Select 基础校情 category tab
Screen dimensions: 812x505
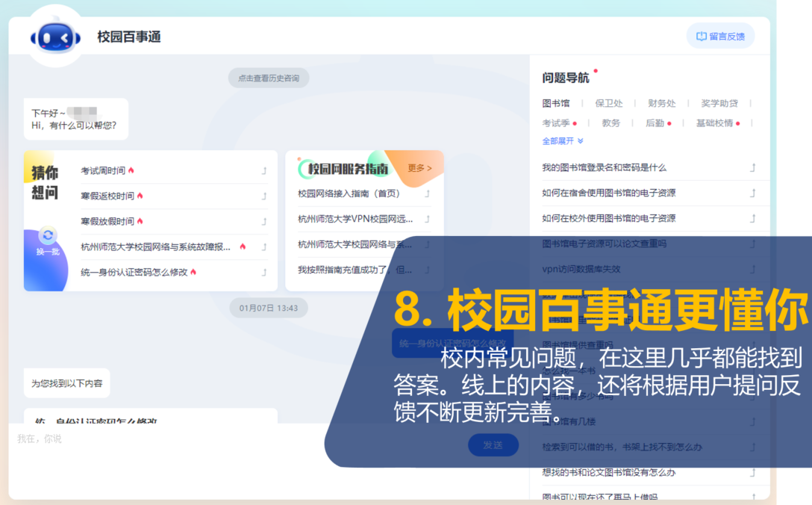tap(715, 123)
